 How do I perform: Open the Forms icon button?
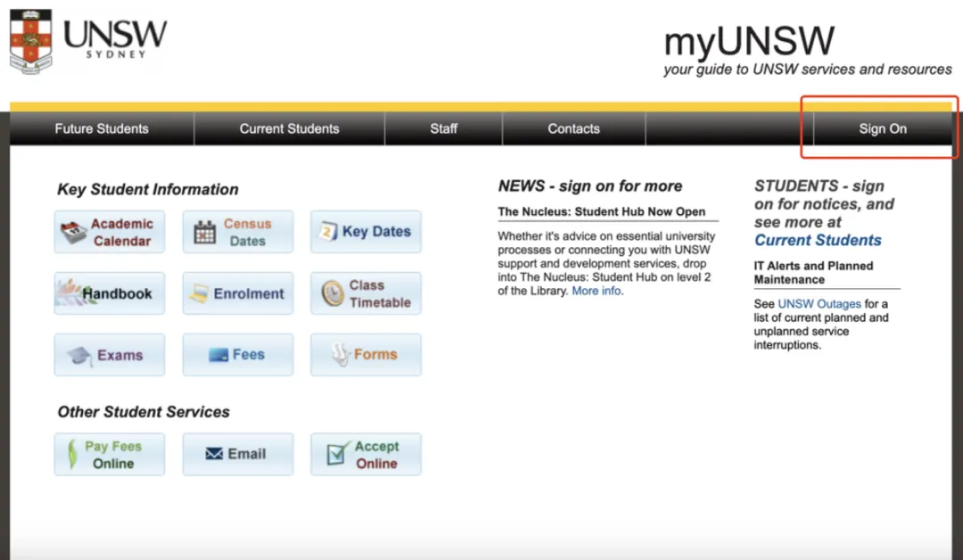pyautogui.click(x=366, y=355)
